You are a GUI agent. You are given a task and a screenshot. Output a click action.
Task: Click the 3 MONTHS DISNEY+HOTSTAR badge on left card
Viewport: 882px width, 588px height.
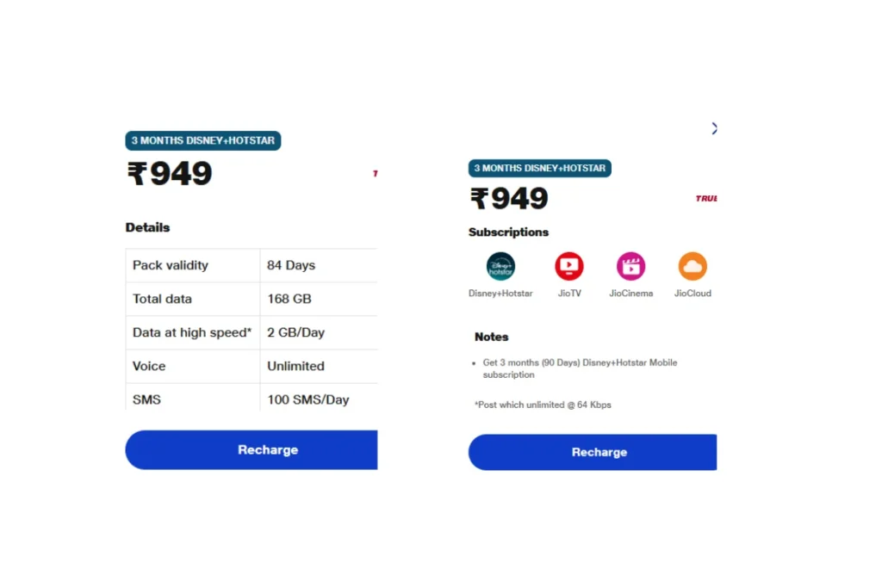(x=203, y=140)
